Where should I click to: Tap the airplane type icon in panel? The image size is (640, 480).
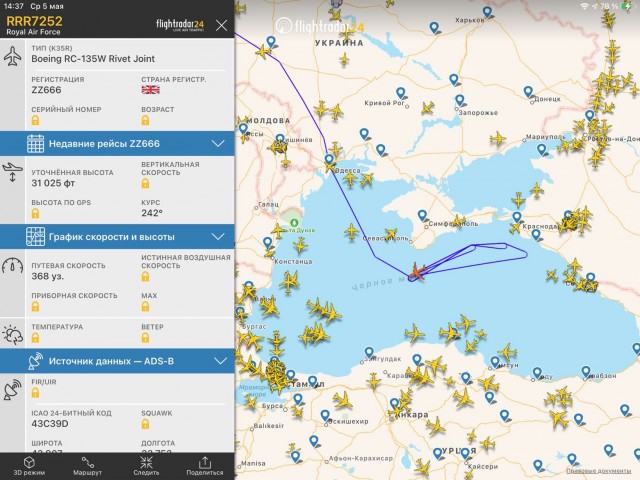(x=13, y=57)
